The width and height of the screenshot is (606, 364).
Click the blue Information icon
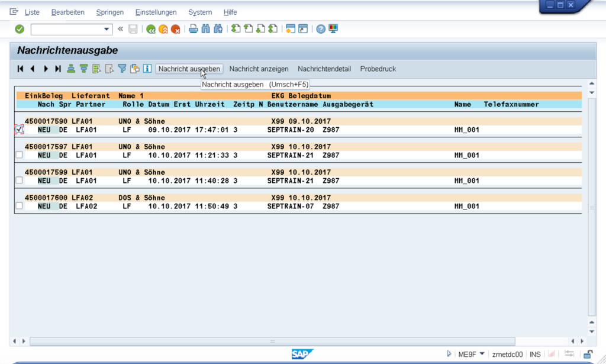pyautogui.click(x=147, y=69)
